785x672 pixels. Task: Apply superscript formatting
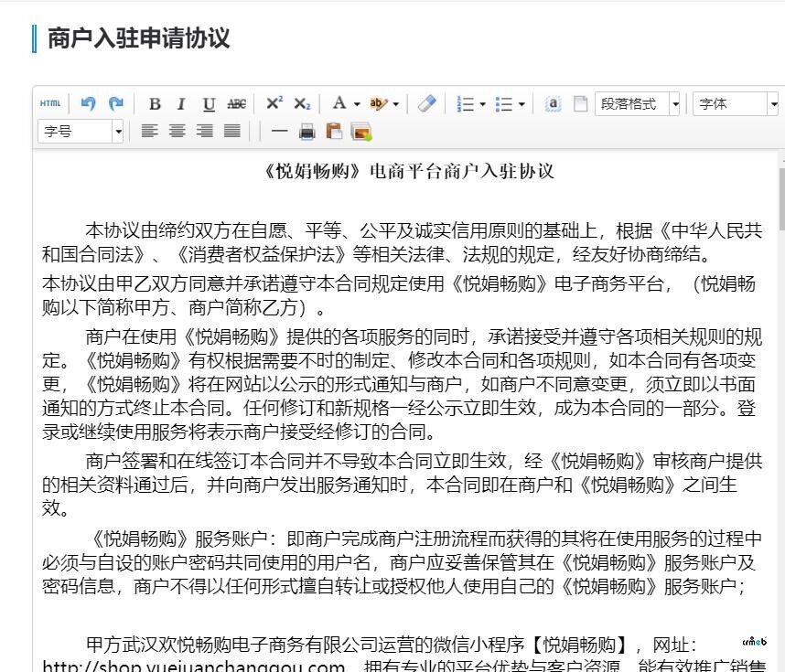274,103
